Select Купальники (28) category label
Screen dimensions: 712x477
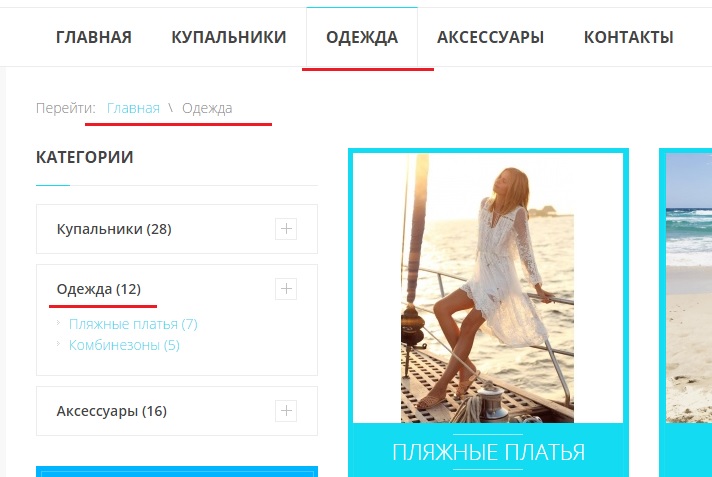coord(114,229)
